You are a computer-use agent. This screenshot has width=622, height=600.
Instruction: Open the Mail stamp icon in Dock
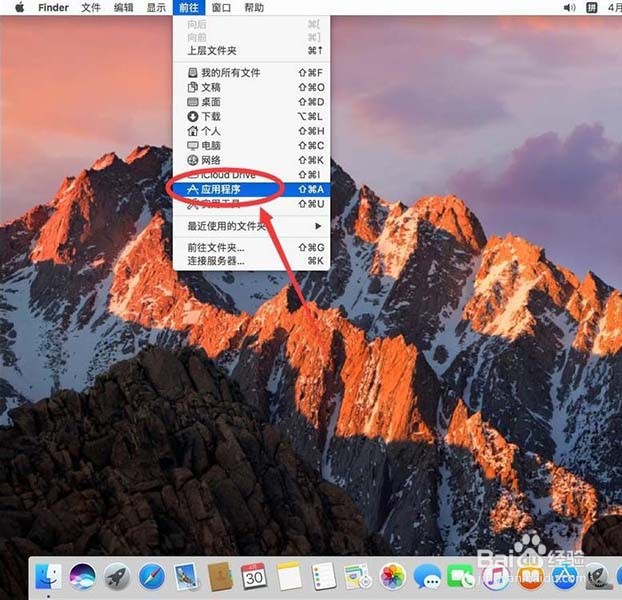pyautogui.click(x=186, y=576)
